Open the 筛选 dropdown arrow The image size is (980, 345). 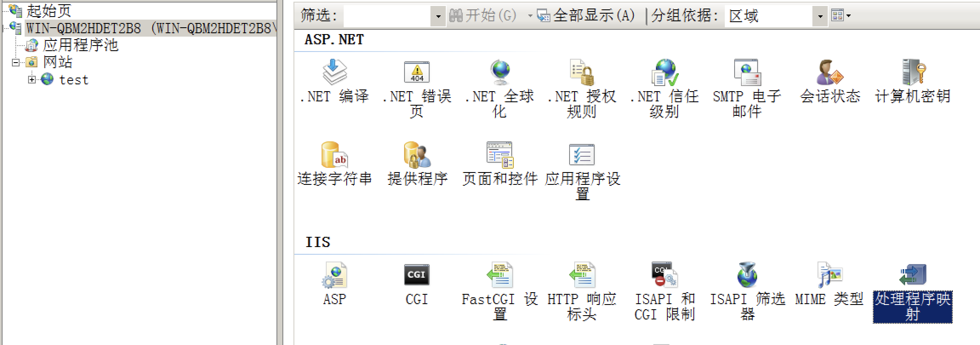pyautogui.click(x=438, y=16)
